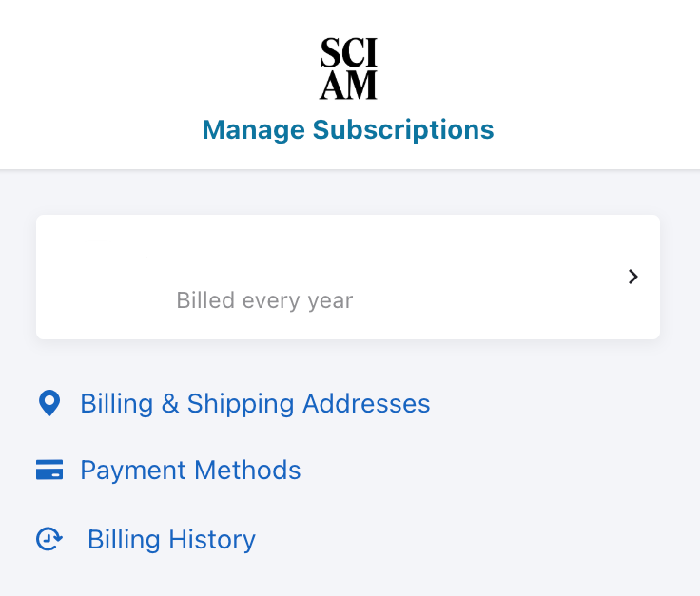Click the credit card icon
This screenshot has height=596, width=700.
[x=49, y=470]
